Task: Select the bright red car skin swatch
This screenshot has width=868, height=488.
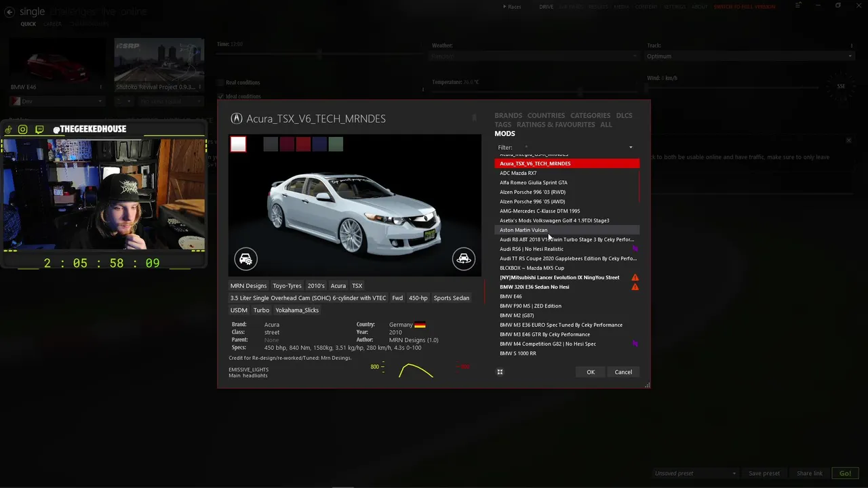Action: tap(303, 144)
